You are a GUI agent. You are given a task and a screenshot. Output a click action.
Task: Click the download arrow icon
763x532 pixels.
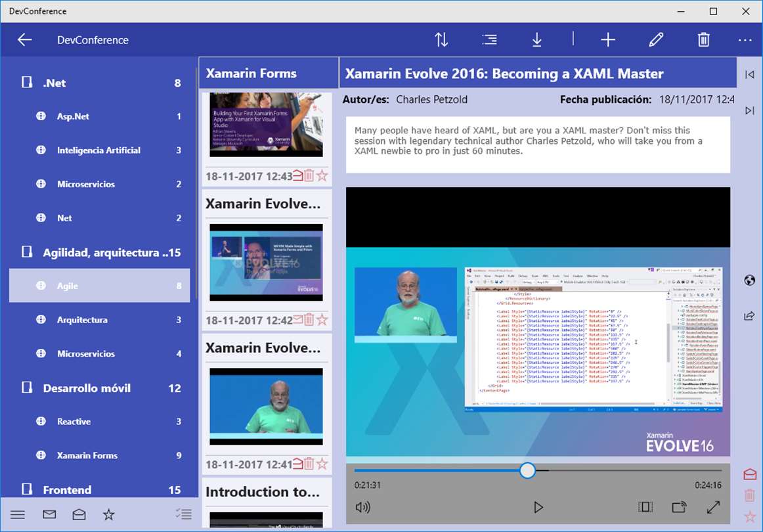point(536,40)
